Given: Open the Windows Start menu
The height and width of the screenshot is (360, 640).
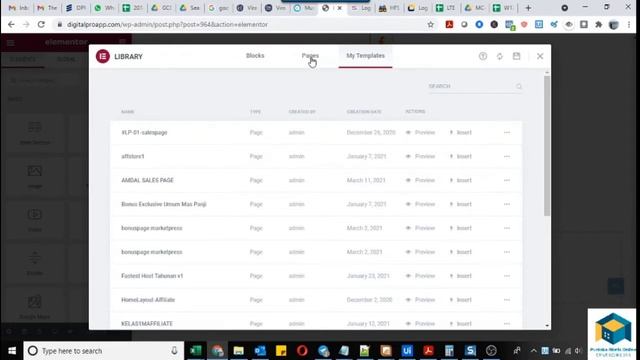Looking at the screenshot, I should point(12,351).
